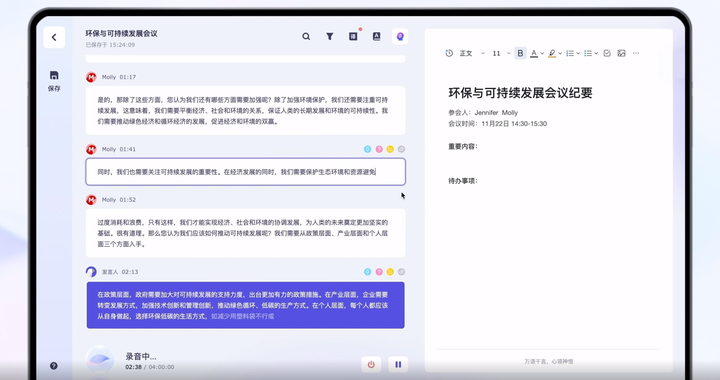Go back using the left arrow button
The height and width of the screenshot is (380, 720).
tap(54, 37)
